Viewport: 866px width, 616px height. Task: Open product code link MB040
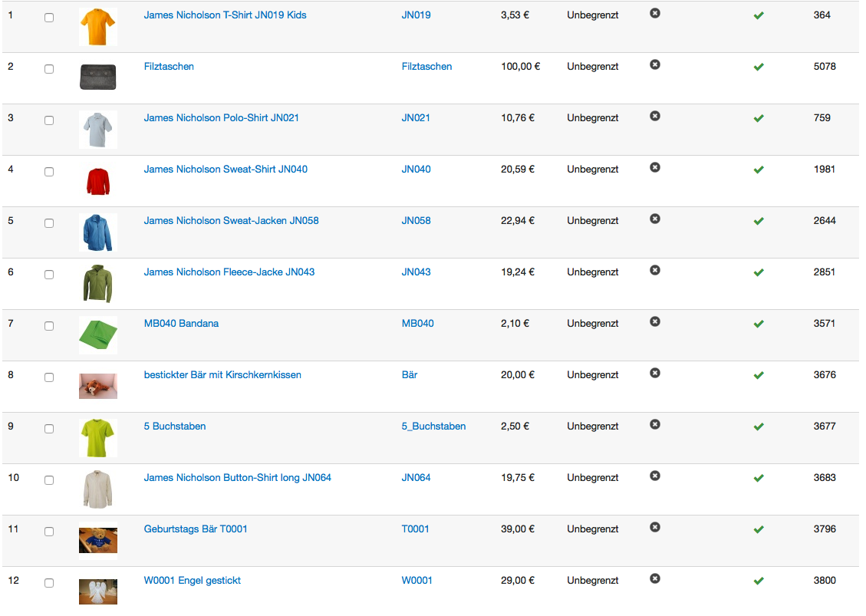point(417,323)
